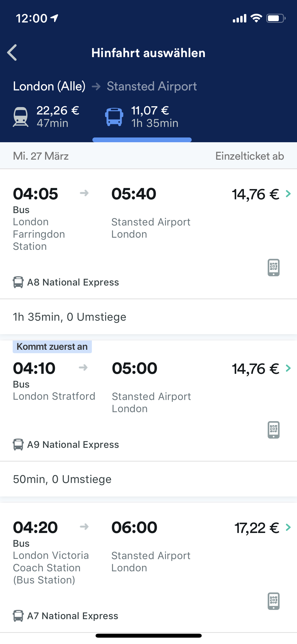Tap bus icon beside A8 National Express

18,282
